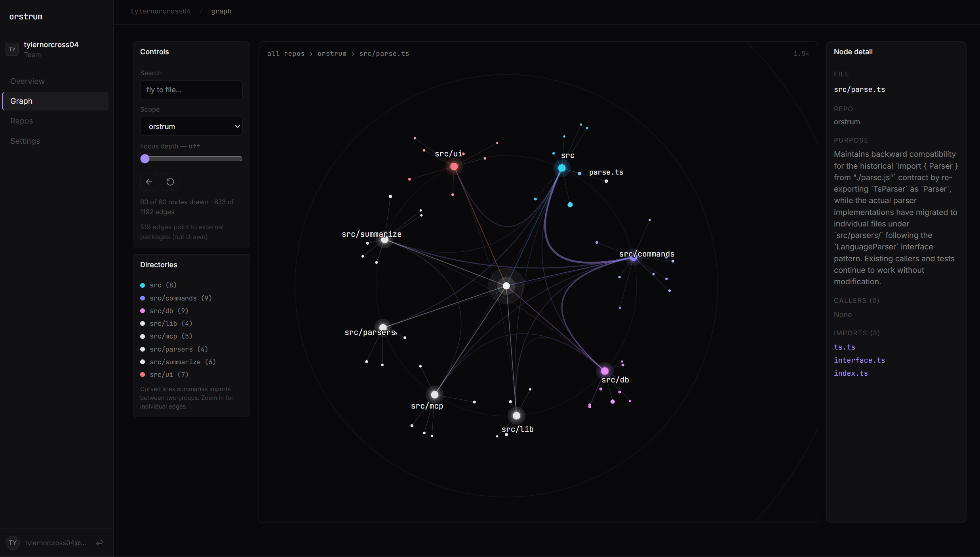980x557 pixels.
Task: Click the back arrow button in Controls
Action: click(x=149, y=182)
